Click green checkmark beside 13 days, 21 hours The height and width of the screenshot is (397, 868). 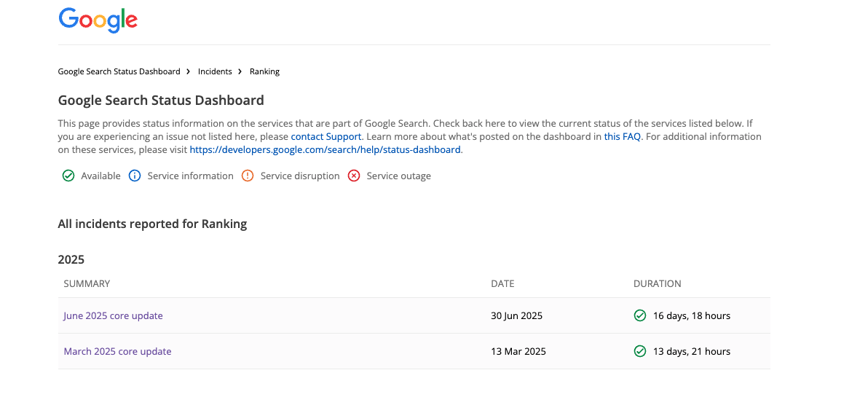(640, 351)
